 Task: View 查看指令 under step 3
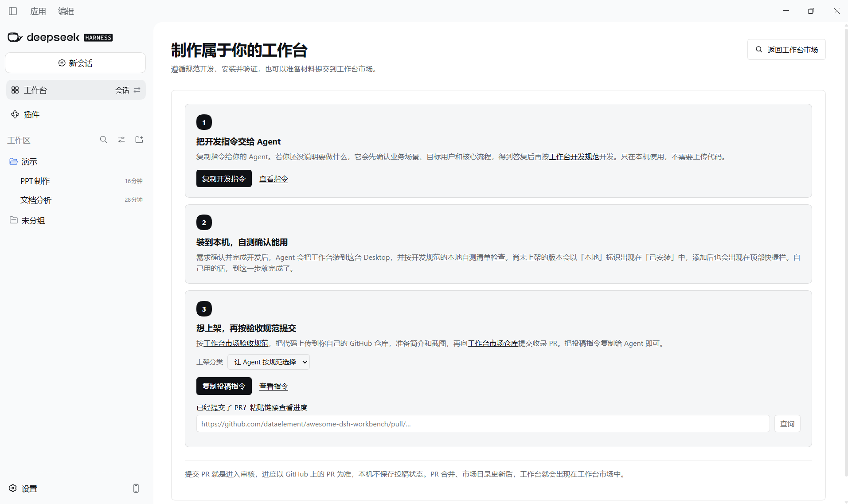tap(274, 386)
